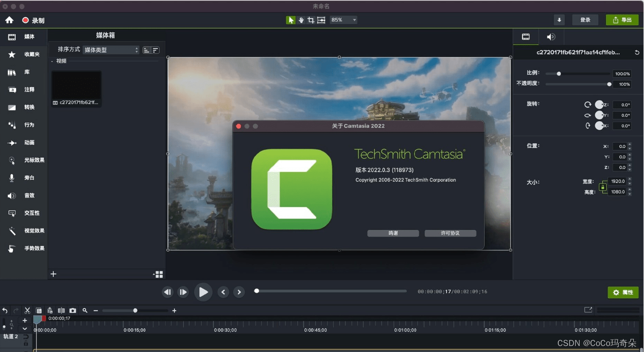Click 鸣谢 button in About dialog

(x=393, y=233)
